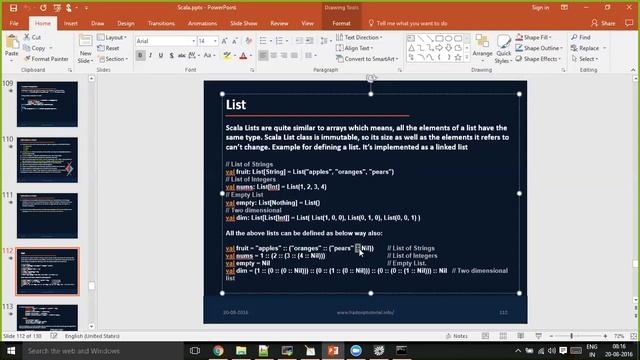Click Sign in link
Screen dimensions: 640x360
pyautogui.click(x=540, y=8)
